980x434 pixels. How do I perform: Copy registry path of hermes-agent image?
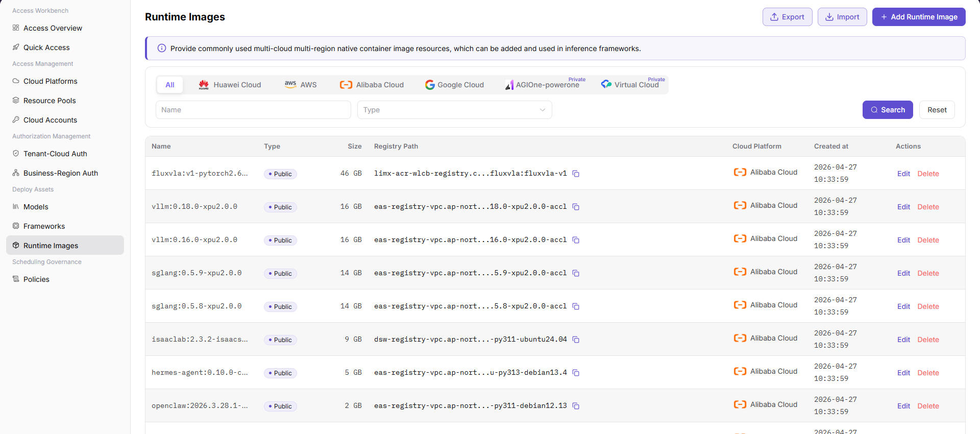pyautogui.click(x=576, y=373)
